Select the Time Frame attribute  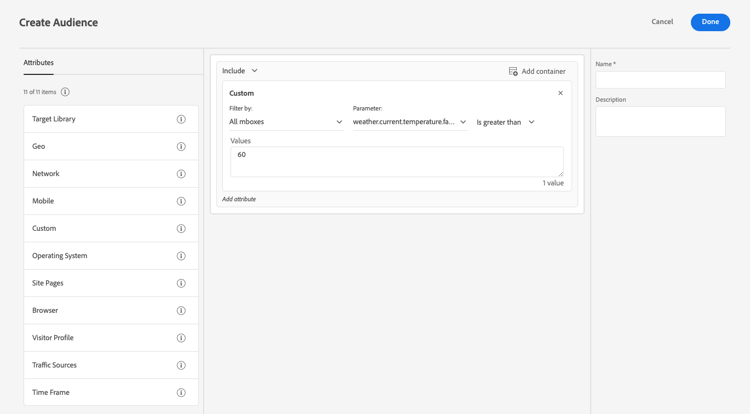111,392
